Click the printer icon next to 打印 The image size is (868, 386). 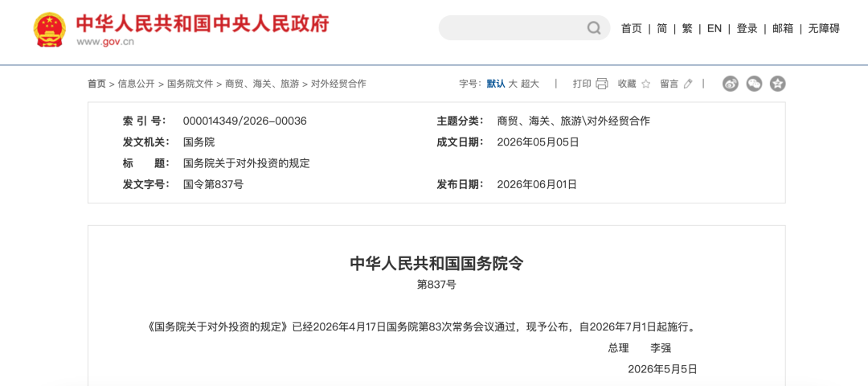(602, 84)
